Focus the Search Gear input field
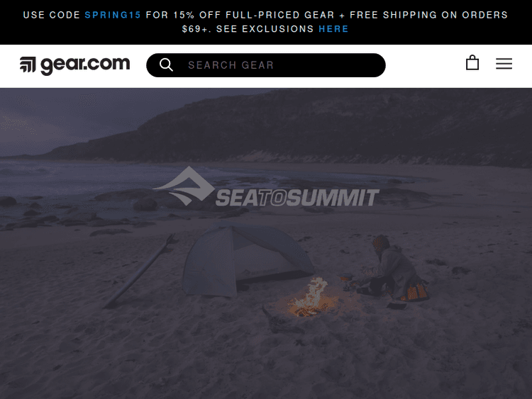 point(266,65)
